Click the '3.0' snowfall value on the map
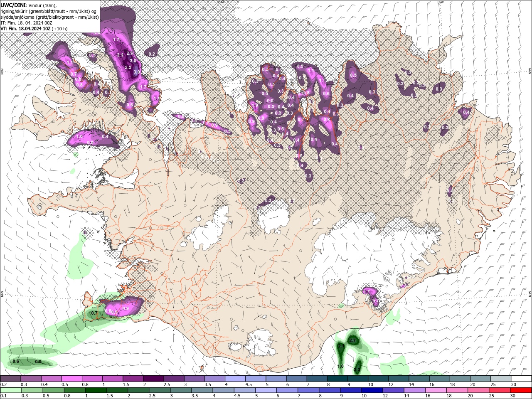Screen dimensions: 532x399 tap(133, 61)
